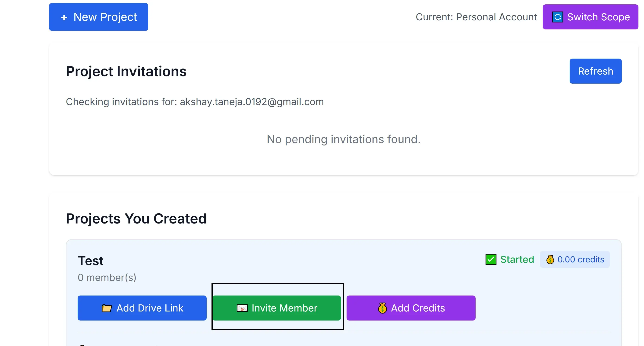Click the Projects You Created heading

pos(136,218)
